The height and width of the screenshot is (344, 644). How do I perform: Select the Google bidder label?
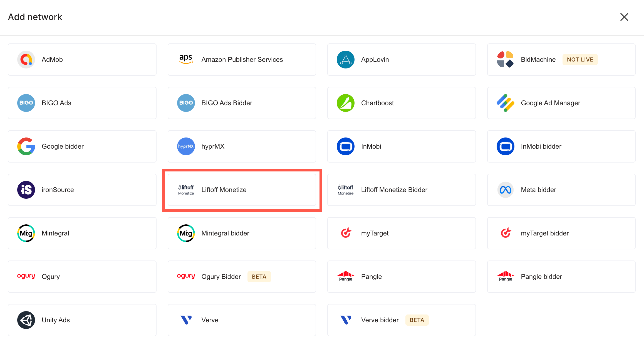[x=63, y=146]
